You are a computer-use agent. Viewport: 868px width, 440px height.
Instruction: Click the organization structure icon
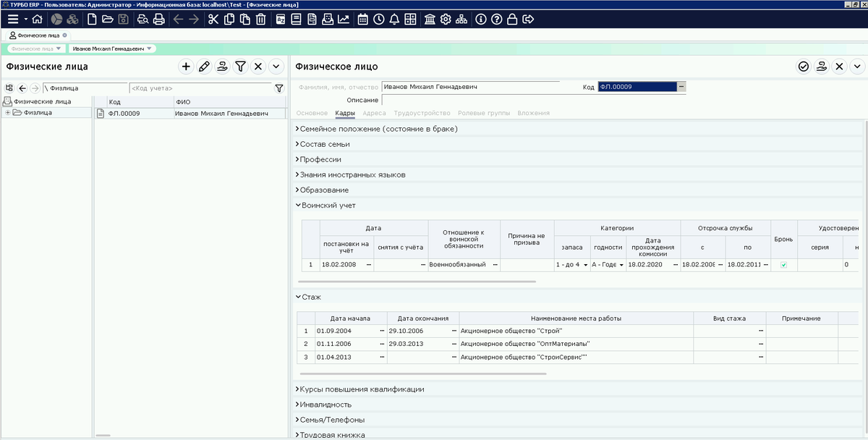[x=461, y=19]
